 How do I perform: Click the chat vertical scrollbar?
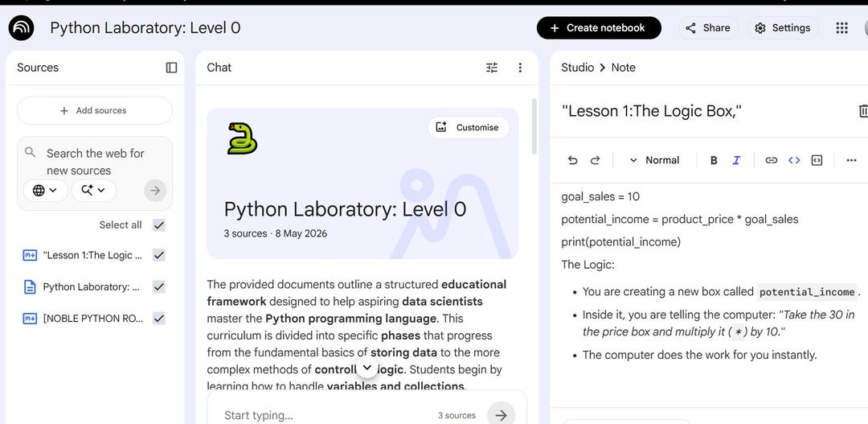pos(534,126)
